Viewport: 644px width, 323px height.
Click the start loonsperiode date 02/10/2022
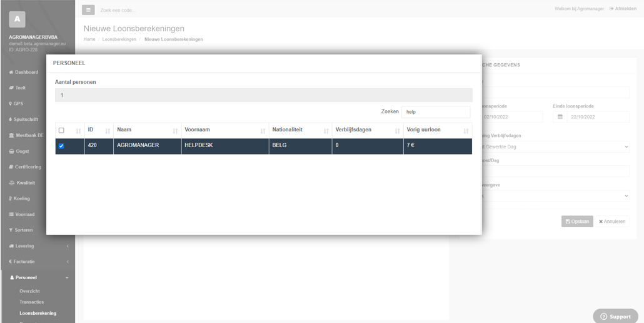pyautogui.click(x=512, y=116)
